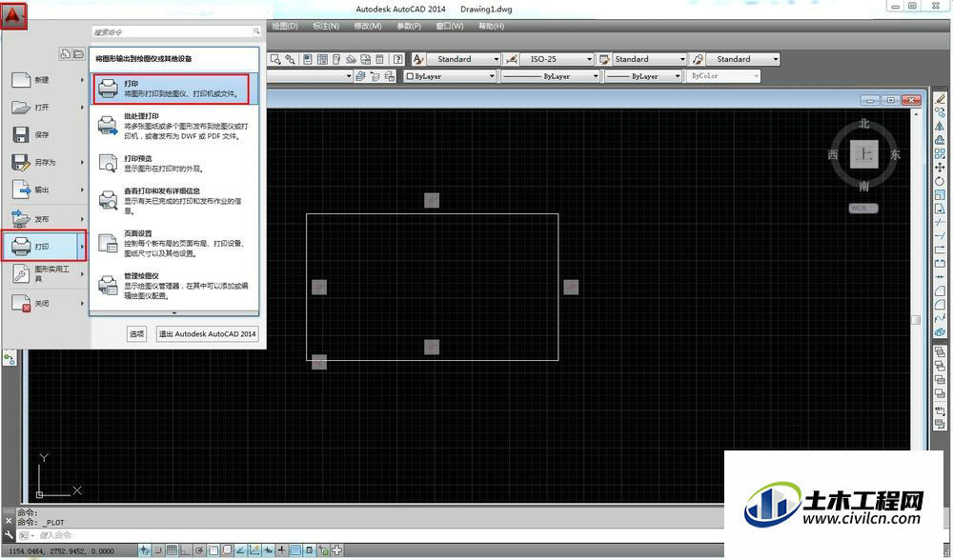Open the table style Standard dropdown
The image size is (953, 560).
(682, 59)
